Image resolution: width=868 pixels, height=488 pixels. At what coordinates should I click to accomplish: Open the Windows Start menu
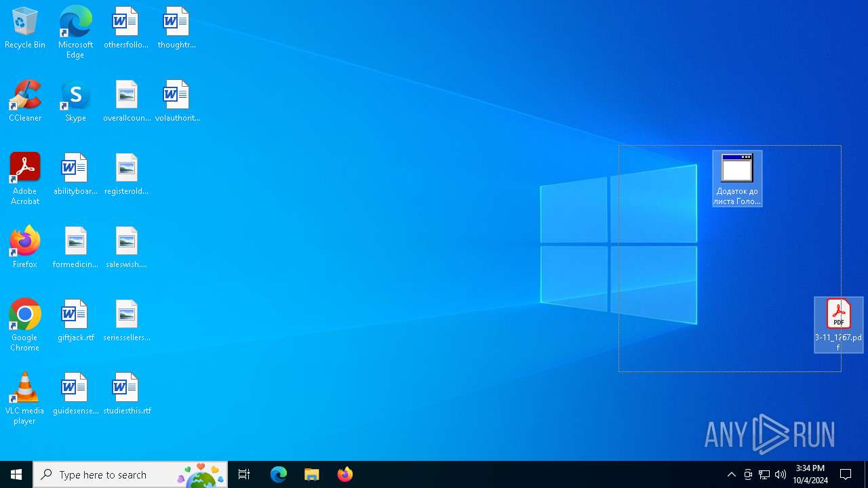(x=16, y=474)
